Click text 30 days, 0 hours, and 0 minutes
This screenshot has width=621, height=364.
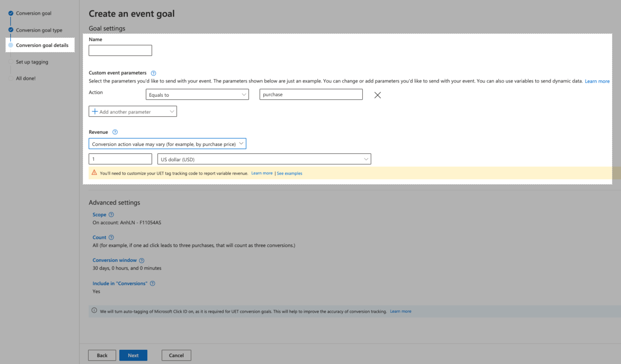(x=127, y=268)
